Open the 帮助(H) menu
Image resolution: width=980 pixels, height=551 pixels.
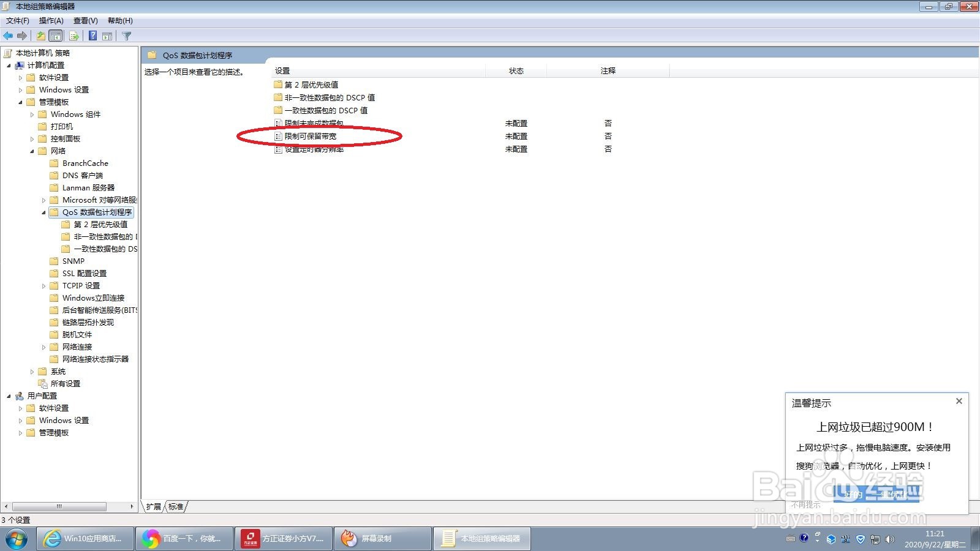120,21
